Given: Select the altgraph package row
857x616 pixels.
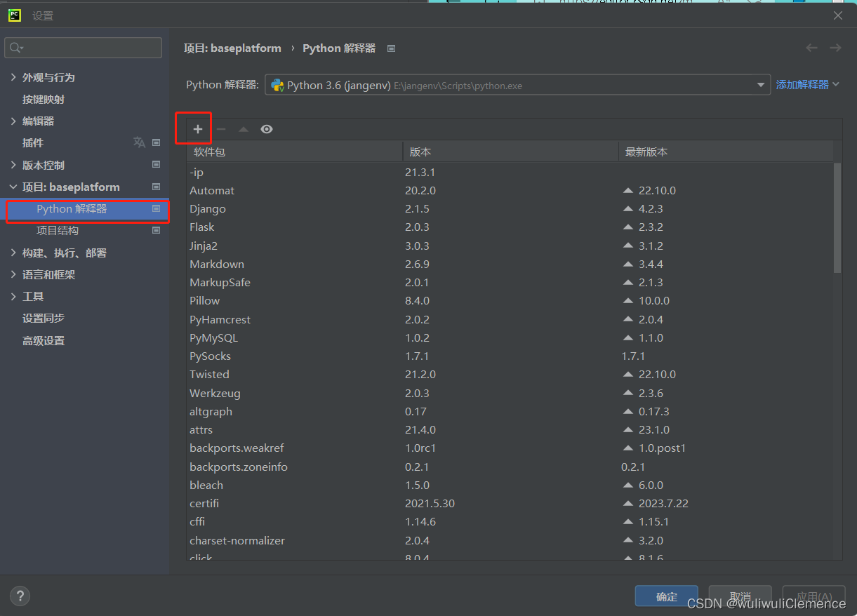Looking at the screenshot, I should (510, 412).
